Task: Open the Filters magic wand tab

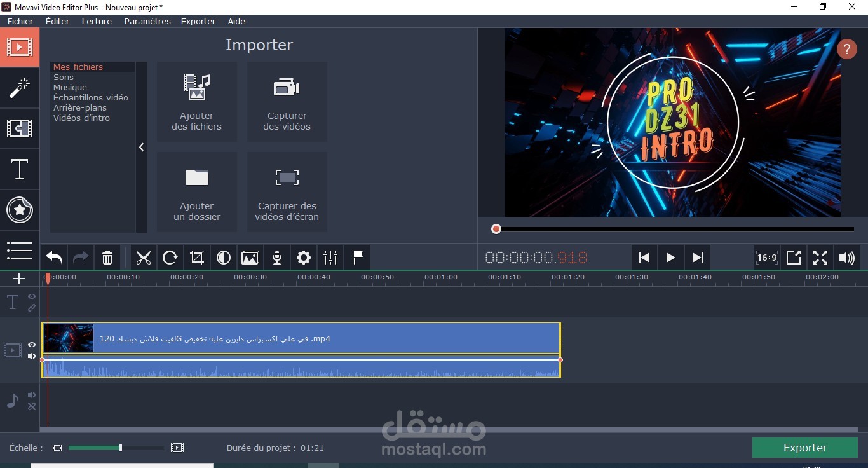Action: tap(20, 88)
